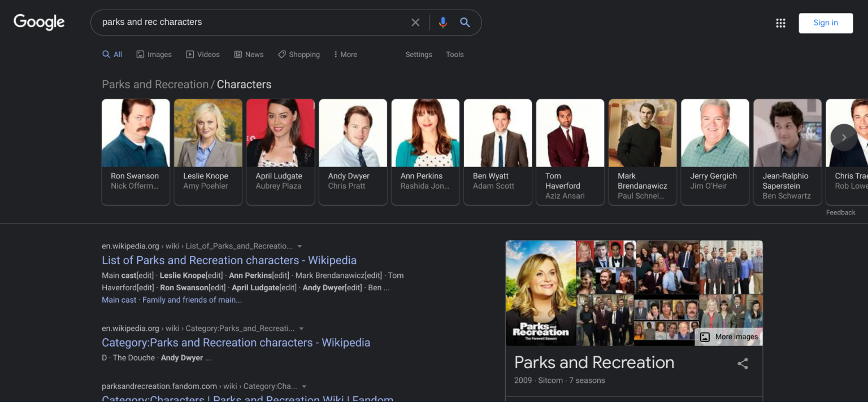Click the Google logo
The image size is (868, 402).
click(x=39, y=22)
